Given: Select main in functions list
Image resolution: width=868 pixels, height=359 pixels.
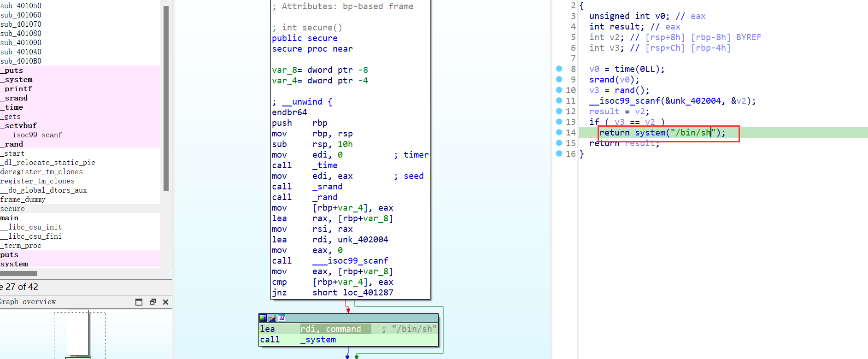Looking at the screenshot, I should click(x=80, y=218).
